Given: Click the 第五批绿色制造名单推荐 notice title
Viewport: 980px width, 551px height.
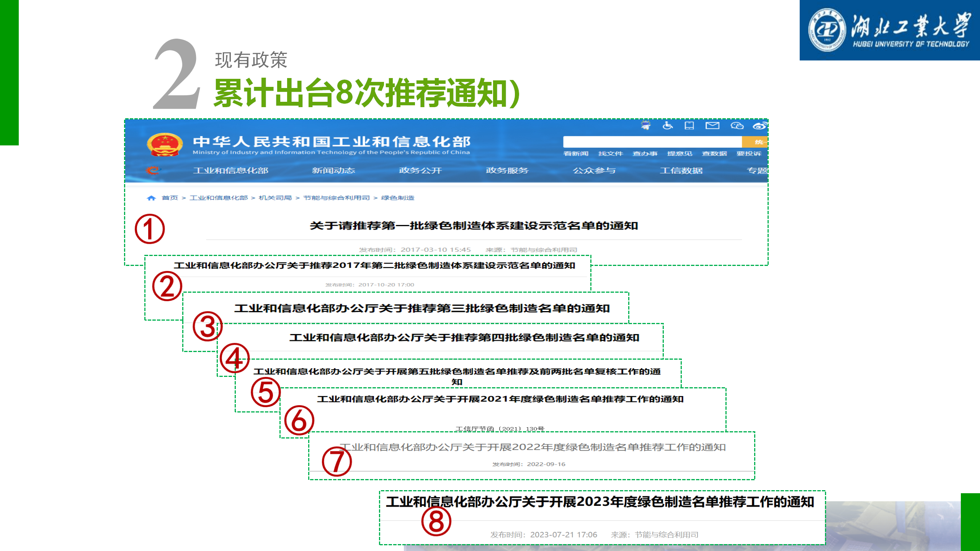Looking at the screenshot, I should (x=457, y=377).
